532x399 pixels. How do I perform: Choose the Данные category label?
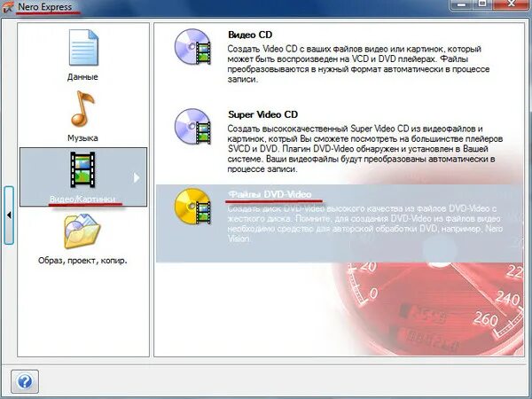(x=82, y=77)
